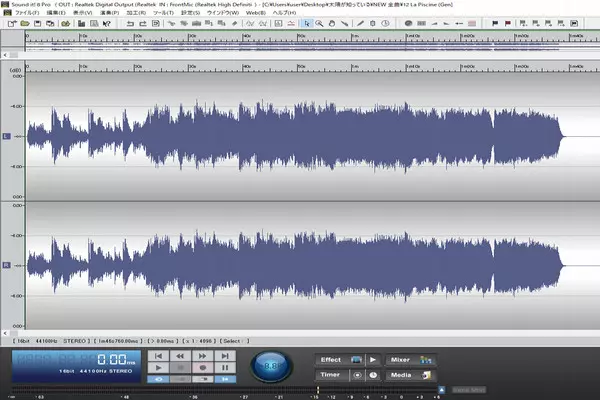Click the preview play arrow beside Effect
Image resolution: width=600 pixels, height=400 pixels.
tap(373, 358)
